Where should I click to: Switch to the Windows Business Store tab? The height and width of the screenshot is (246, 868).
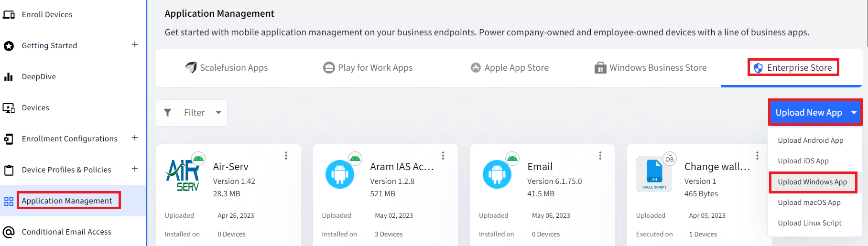[651, 68]
